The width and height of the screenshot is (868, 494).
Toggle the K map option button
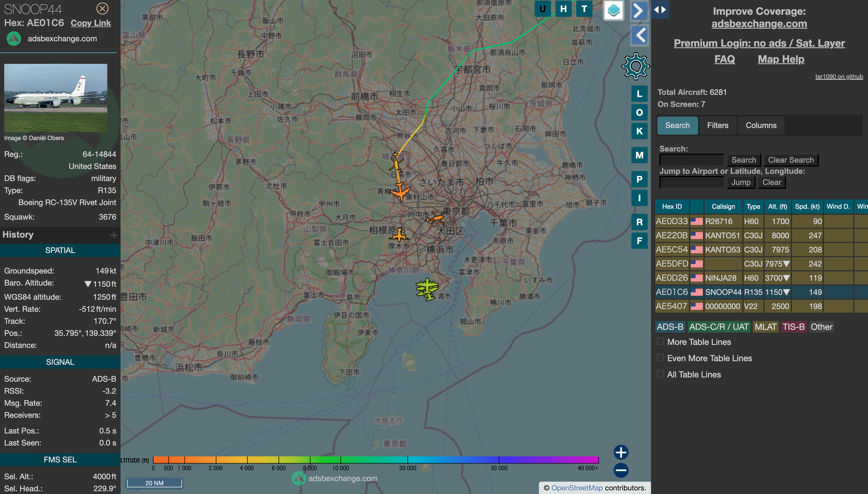(x=639, y=131)
